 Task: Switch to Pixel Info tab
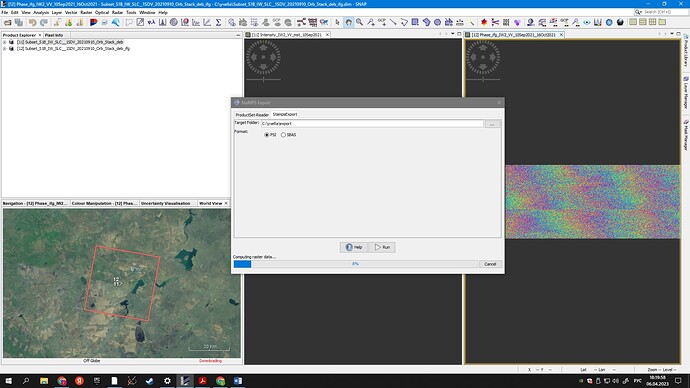click(x=54, y=35)
